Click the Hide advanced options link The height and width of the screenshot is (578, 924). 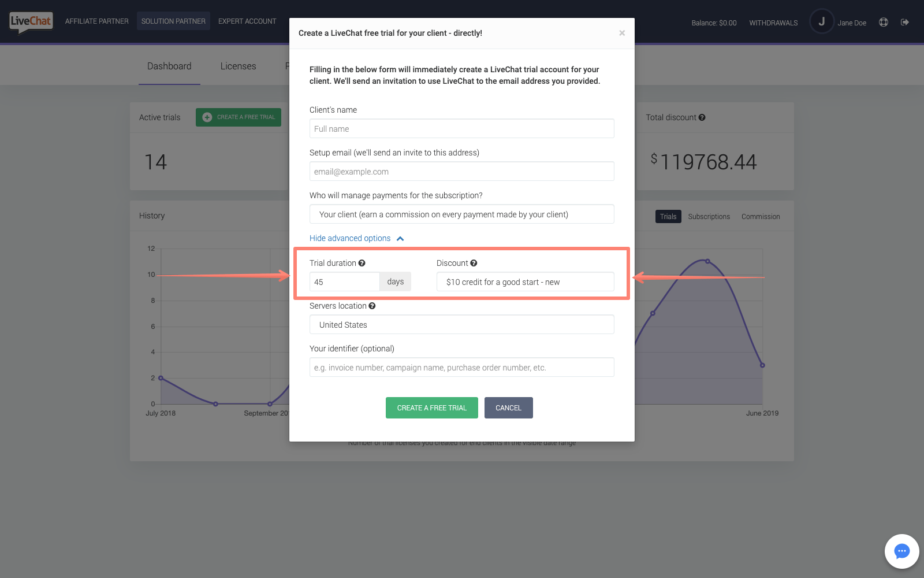(350, 238)
